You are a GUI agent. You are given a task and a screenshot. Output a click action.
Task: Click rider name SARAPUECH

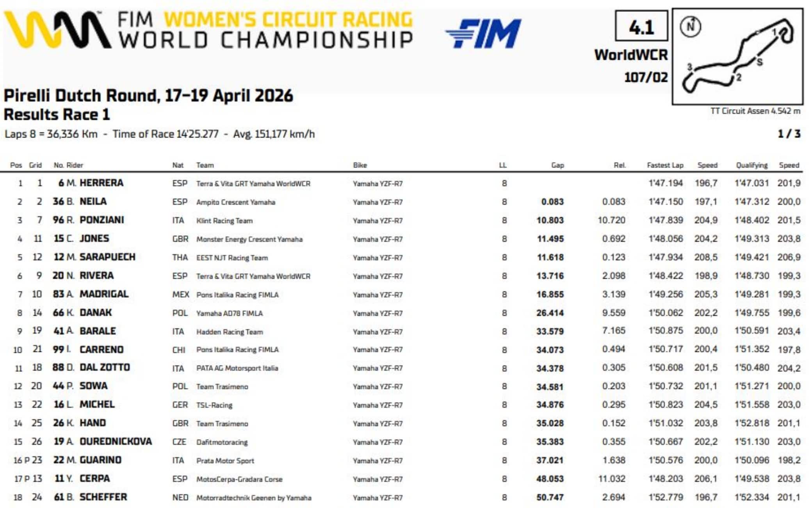[107, 257]
